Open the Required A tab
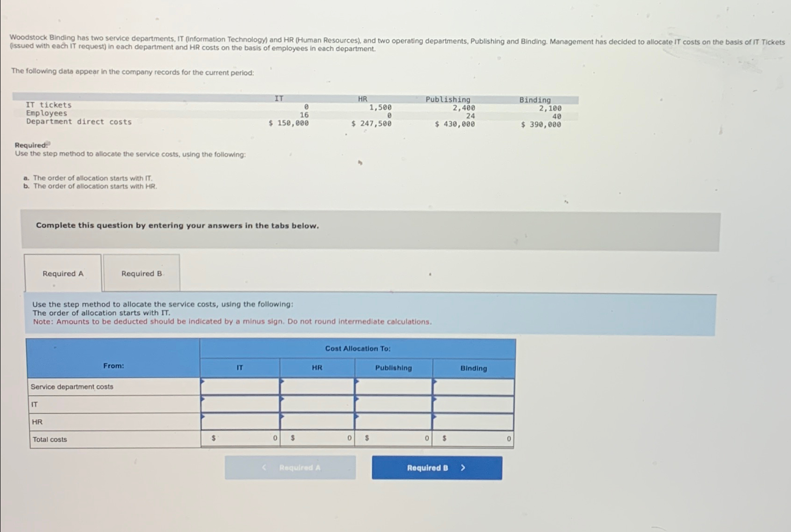791x532 pixels. [63, 273]
